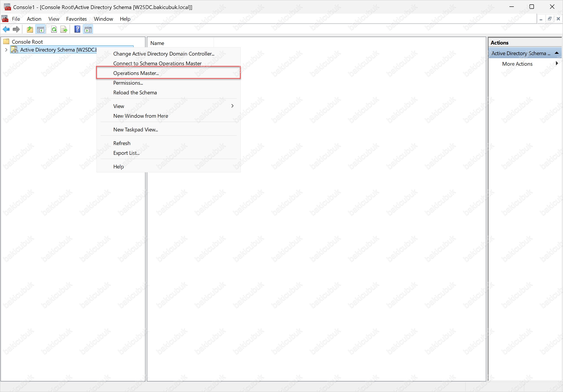This screenshot has height=392, width=563.
Task: Click the Active Directory Schema actions header
Action: 525,53
